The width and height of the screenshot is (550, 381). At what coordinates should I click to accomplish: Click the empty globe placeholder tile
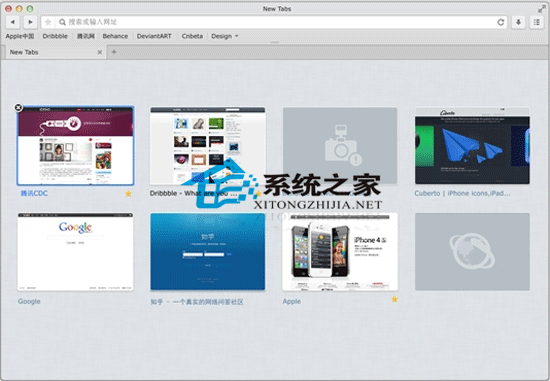coord(472,252)
